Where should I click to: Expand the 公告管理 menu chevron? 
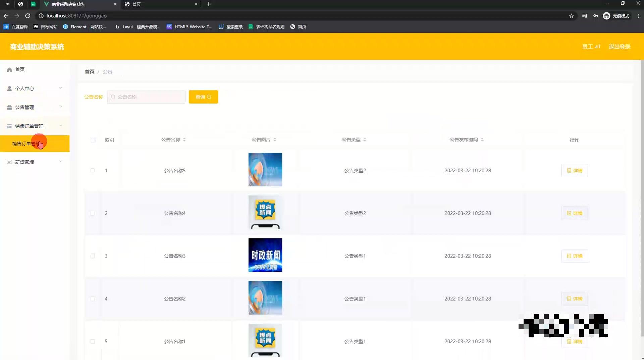click(61, 107)
